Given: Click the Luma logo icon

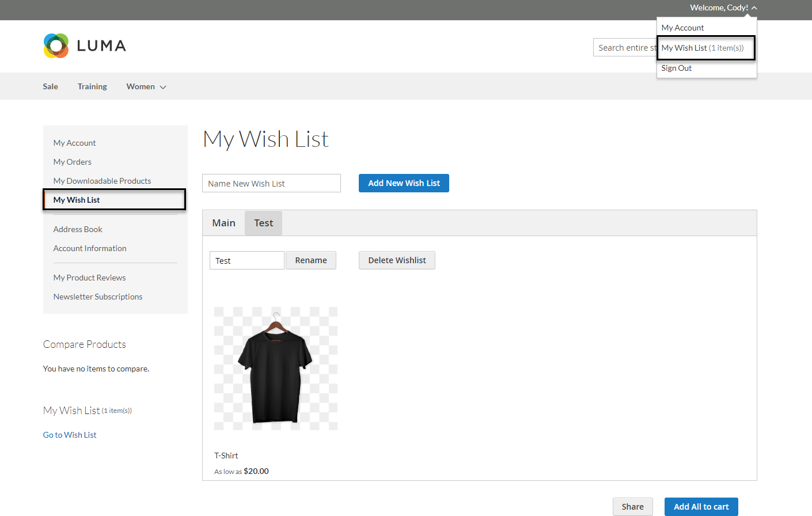Looking at the screenshot, I should pyautogui.click(x=56, y=45).
